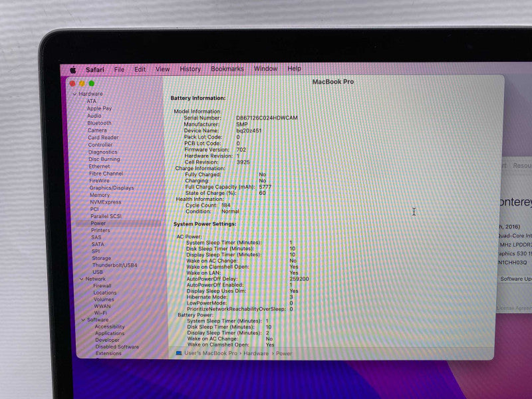
Task: Collapse the Network section
Action: pos(81,279)
